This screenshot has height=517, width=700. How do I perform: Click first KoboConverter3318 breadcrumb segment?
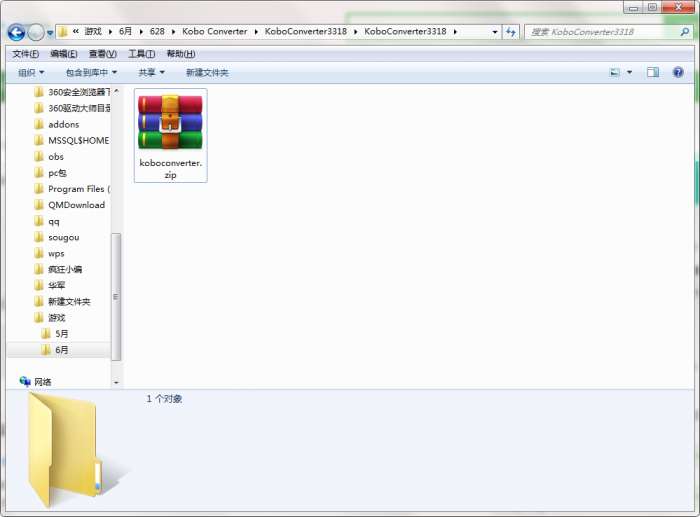pyautogui.click(x=306, y=32)
